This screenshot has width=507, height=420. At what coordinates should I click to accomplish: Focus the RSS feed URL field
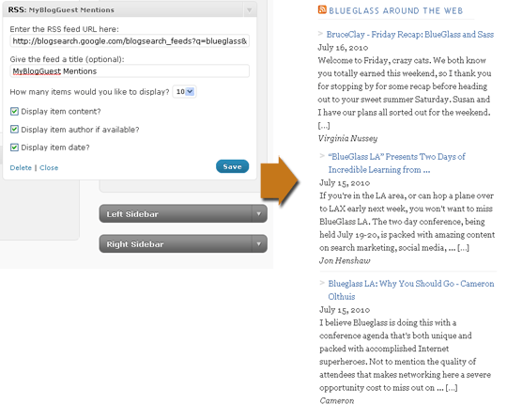pos(130,41)
